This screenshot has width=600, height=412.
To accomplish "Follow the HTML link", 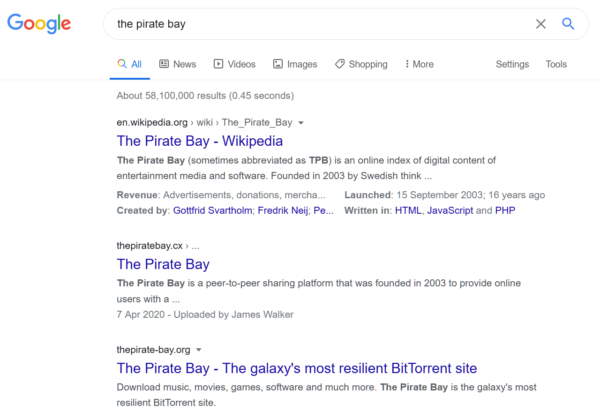I will (408, 210).
